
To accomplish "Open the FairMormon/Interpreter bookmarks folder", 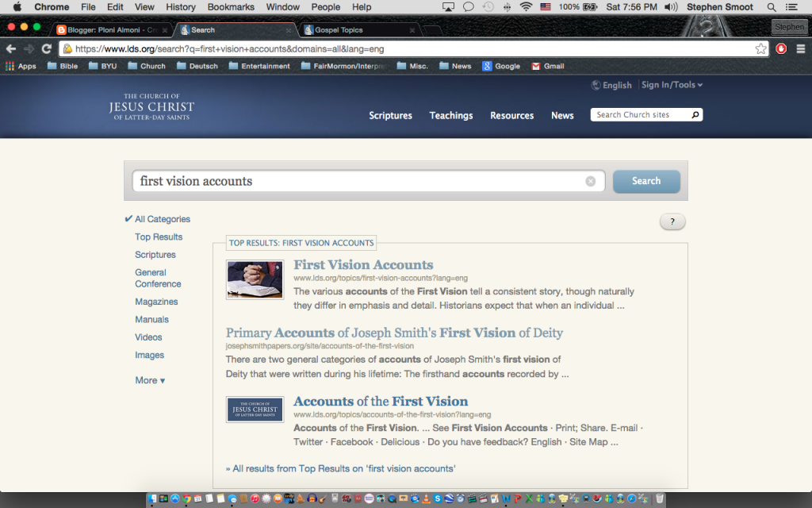I will pyautogui.click(x=344, y=66).
